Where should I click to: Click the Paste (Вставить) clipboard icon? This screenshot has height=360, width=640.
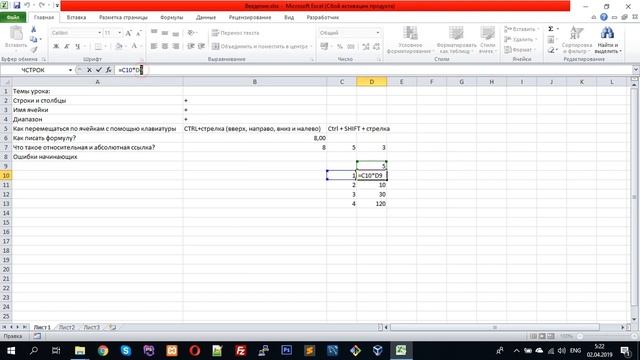click(16, 33)
